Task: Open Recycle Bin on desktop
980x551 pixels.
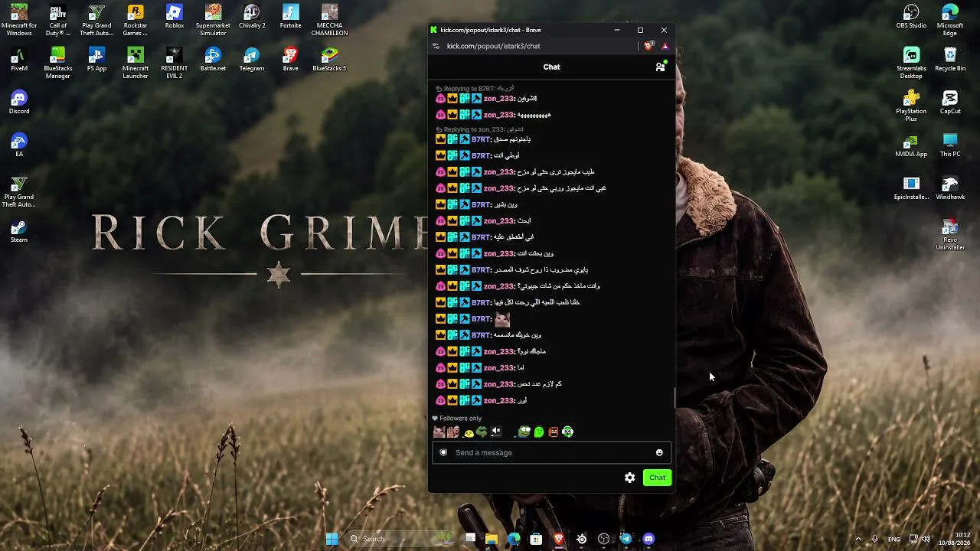Action: coord(950,60)
